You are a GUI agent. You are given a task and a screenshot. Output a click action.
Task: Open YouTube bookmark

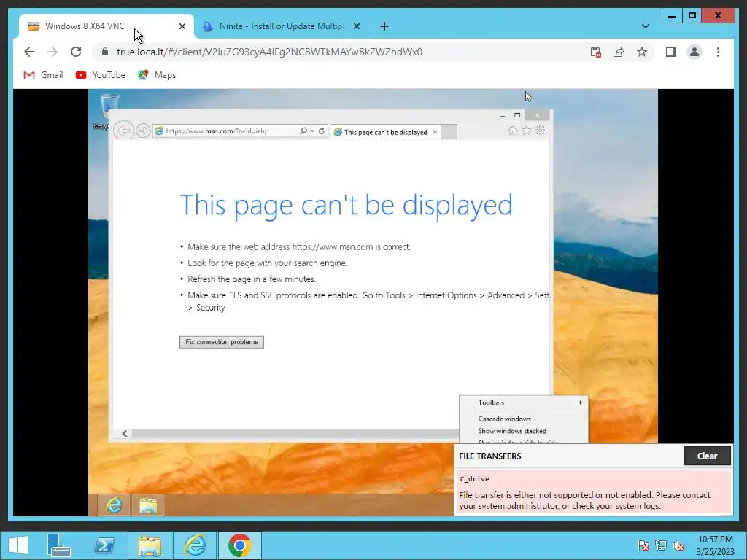101,75
